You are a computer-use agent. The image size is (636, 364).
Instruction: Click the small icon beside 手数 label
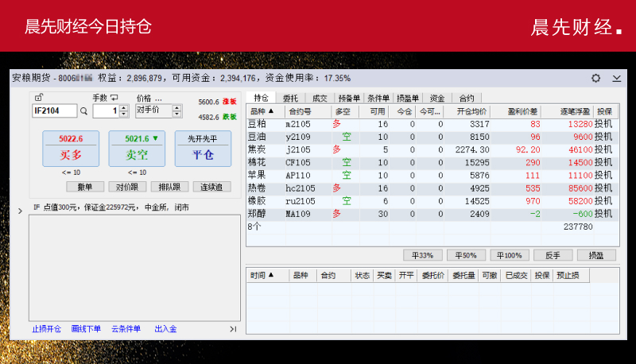coord(114,98)
